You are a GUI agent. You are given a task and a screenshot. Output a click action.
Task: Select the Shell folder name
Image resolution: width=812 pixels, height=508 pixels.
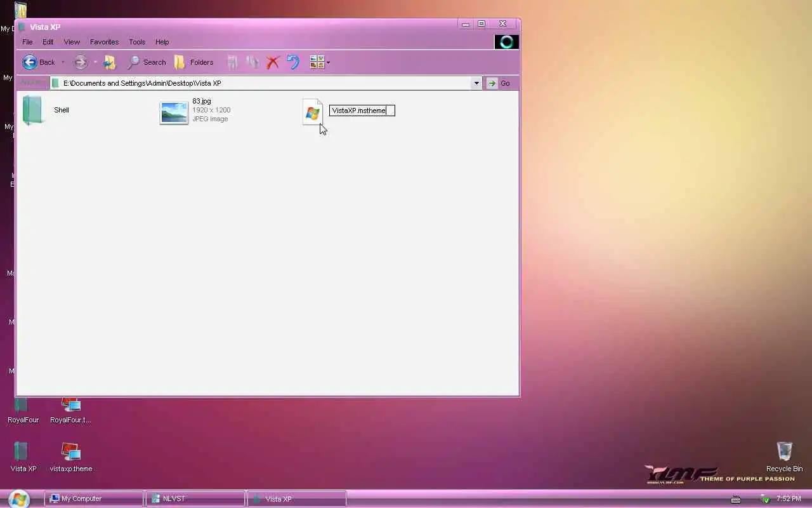click(x=62, y=110)
